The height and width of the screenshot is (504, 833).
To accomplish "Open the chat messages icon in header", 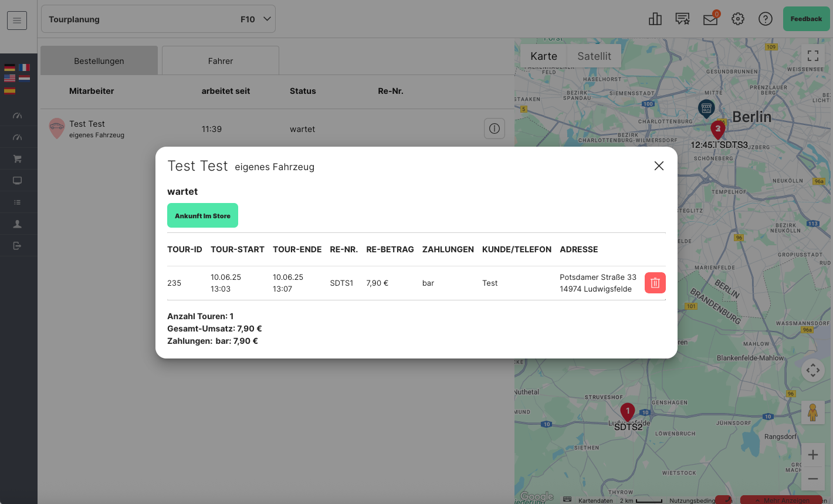I will click(682, 19).
